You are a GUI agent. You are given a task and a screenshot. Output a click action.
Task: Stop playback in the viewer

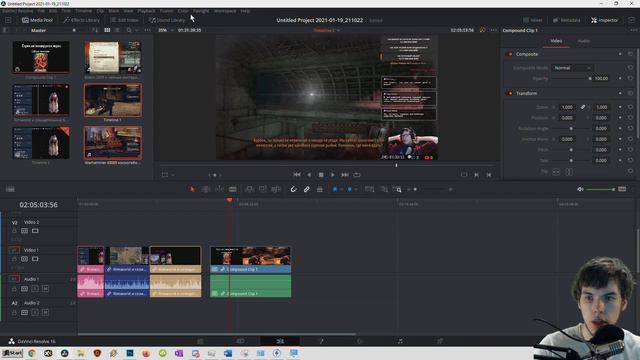click(321, 175)
